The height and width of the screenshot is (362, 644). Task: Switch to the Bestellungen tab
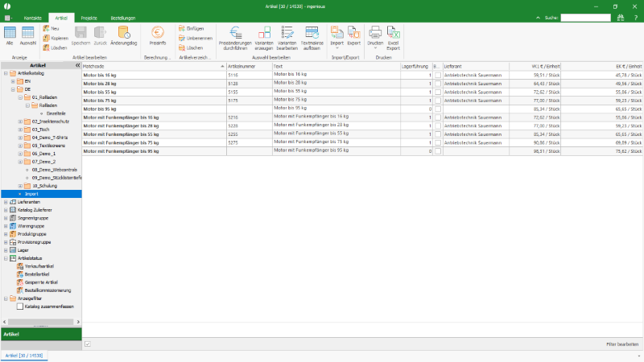click(123, 18)
